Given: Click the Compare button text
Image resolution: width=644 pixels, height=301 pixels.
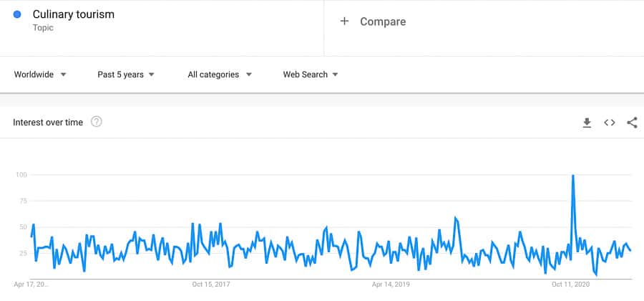Looking at the screenshot, I should [x=383, y=21].
